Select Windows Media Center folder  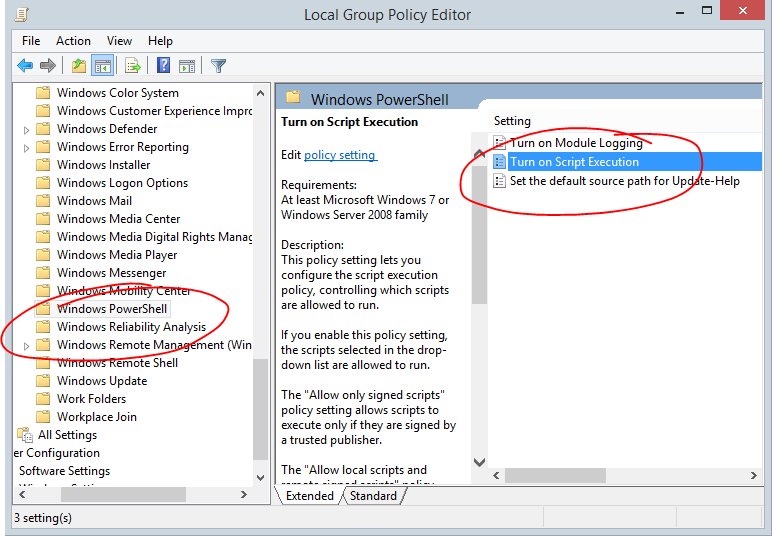tap(118, 219)
